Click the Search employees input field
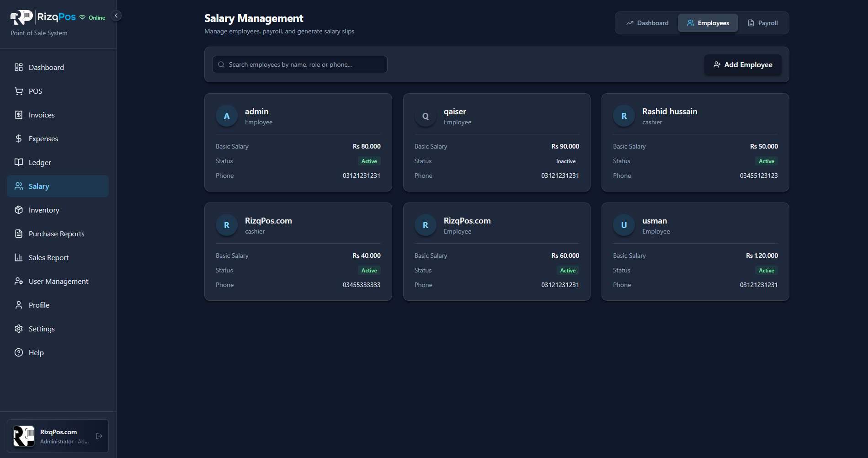 pyautogui.click(x=300, y=64)
